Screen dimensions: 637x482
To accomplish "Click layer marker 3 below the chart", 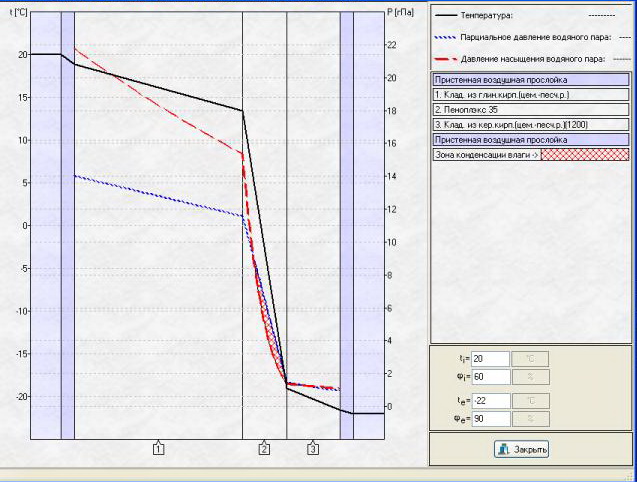I will click(x=312, y=449).
